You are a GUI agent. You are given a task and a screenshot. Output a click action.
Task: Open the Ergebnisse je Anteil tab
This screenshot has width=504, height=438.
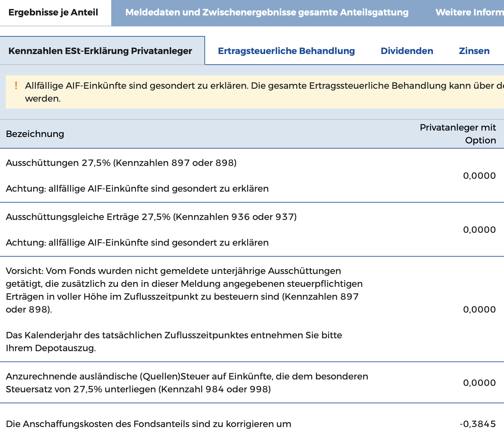click(x=53, y=13)
